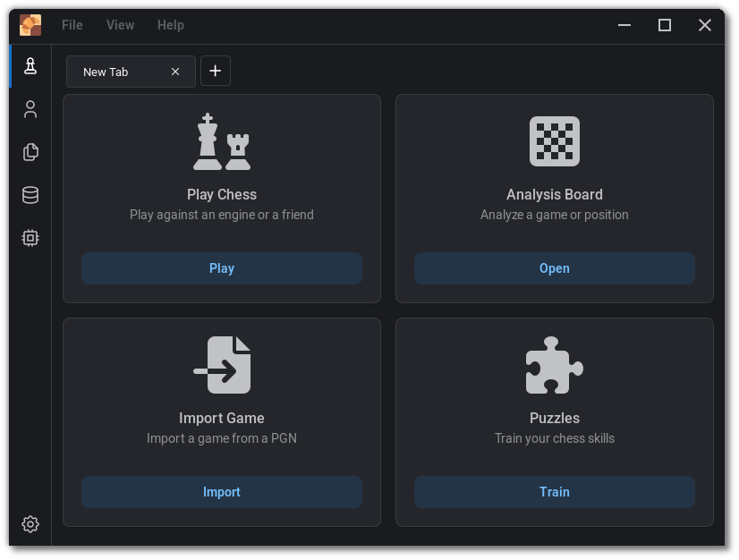
Task: Open the File menu
Action: point(72,25)
